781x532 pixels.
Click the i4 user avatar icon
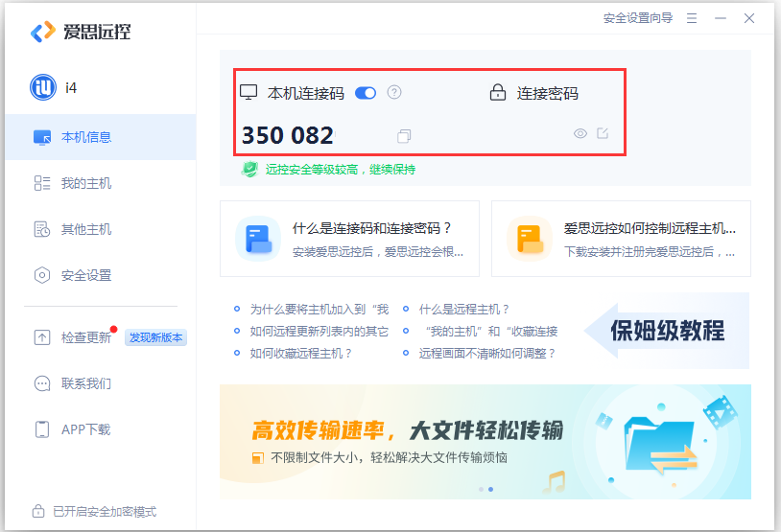point(43,87)
